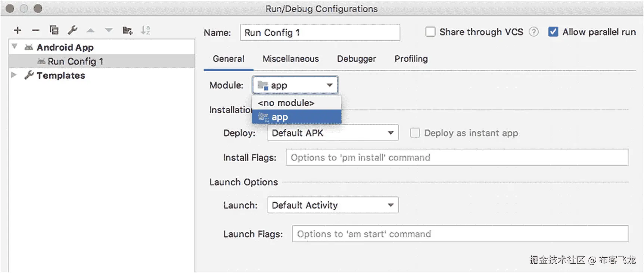Image resolution: width=644 pixels, height=273 pixels.
Task: Tick the Deploy as instant app checkbox
Action: click(x=415, y=133)
